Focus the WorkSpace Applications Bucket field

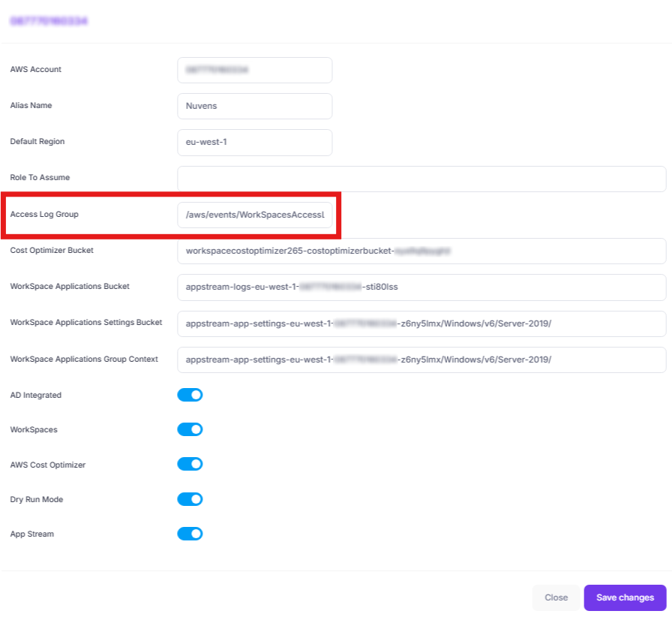(421, 287)
